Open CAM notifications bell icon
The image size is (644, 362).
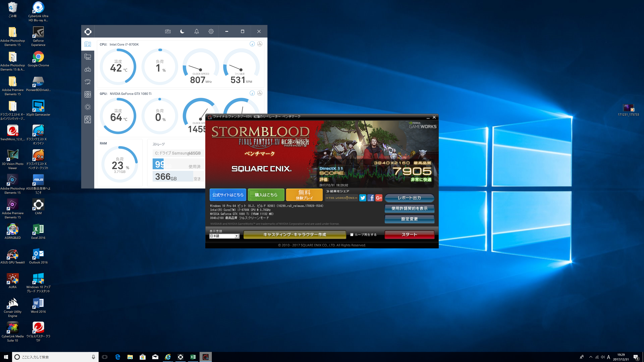[197, 32]
